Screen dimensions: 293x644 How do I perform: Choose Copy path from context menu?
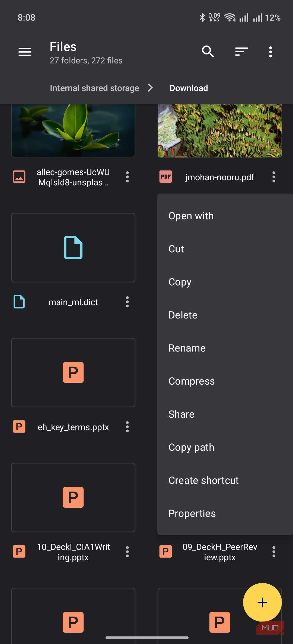[225, 447]
